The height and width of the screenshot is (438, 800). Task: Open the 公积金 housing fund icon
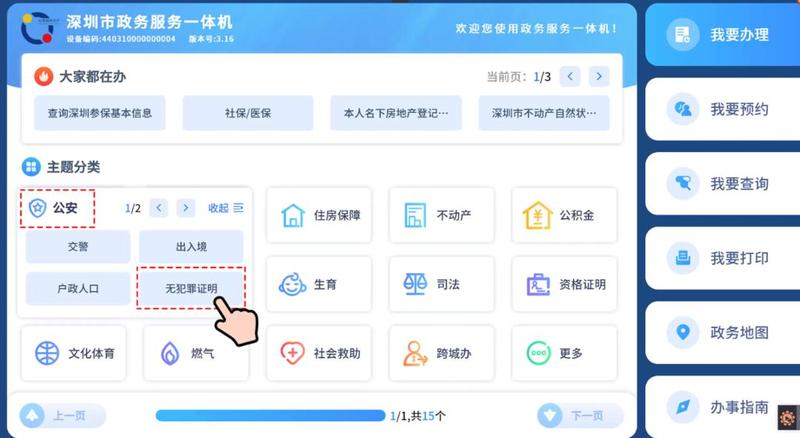pyautogui.click(x=538, y=215)
